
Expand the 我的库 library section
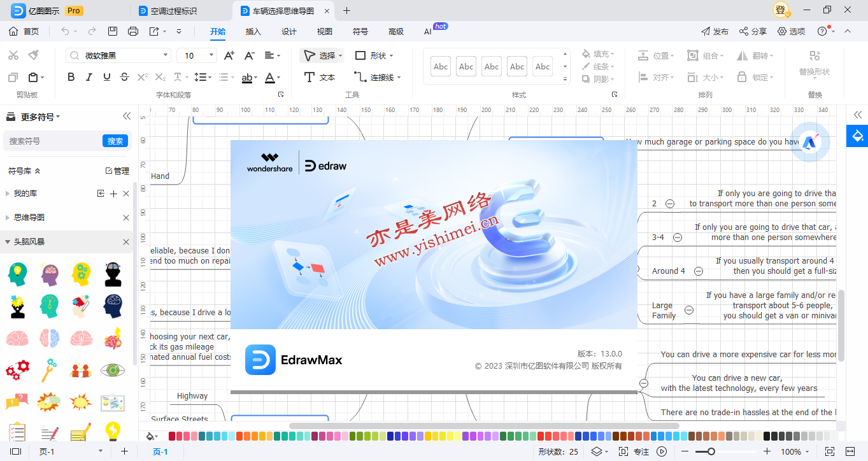[x=8, y=193]
